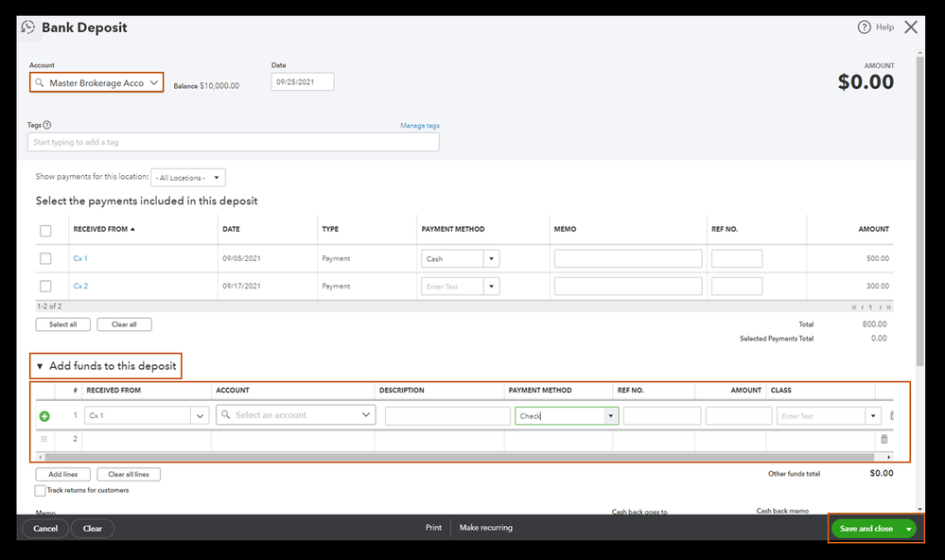Image resolution: width=945 pixels, height=560 pixels.
Task: Click Print in footer bar
Action: (433, 528)
